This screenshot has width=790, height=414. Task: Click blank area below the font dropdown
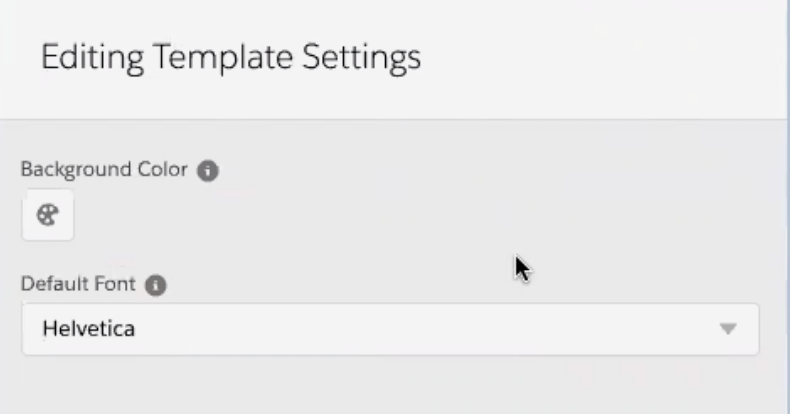[390, 385]
